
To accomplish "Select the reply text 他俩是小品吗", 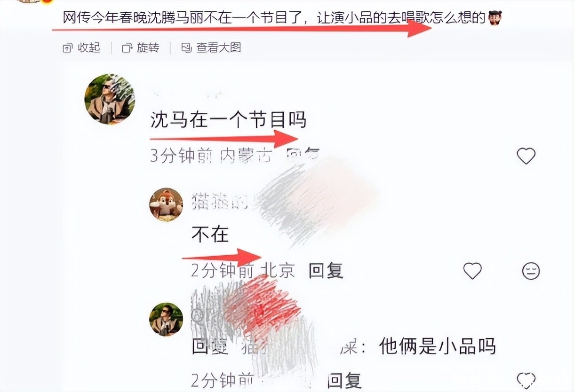I will [x=437, y=347].
